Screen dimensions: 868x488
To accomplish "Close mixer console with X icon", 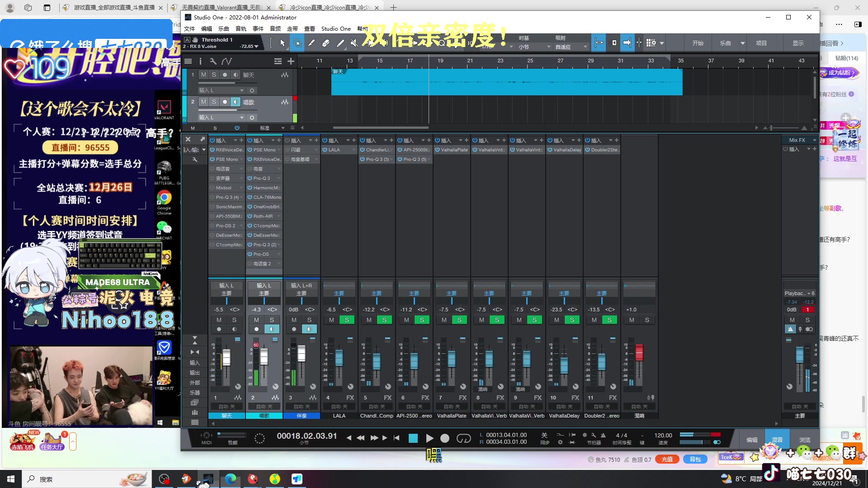I will pos(188,139).
